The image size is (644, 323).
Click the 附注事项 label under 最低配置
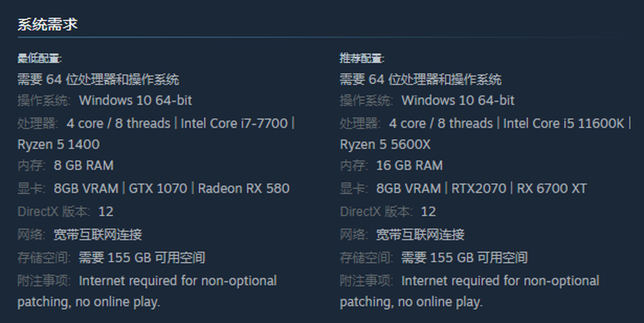(x=44, y=280)
